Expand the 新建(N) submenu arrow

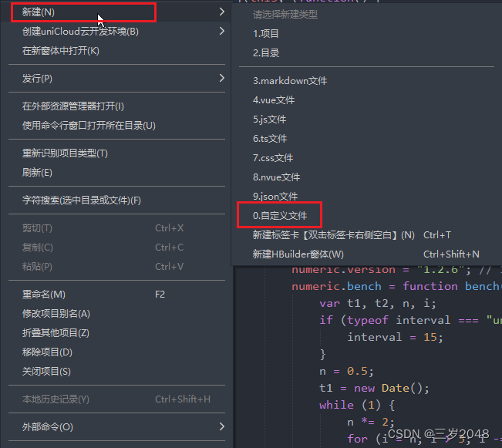pyautogui.click(x=222, y=12)
